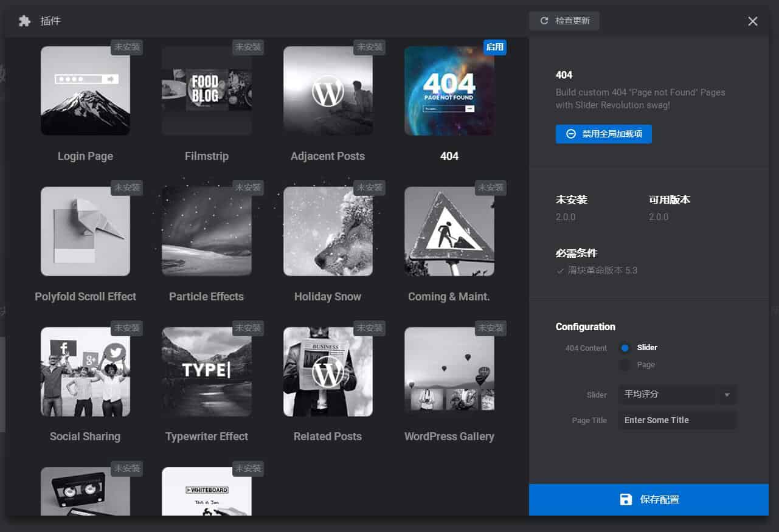Screen dimensions: 779x532
Task: Click the 未安装 badge on Holiday Snow
Action: click(370, 188)
